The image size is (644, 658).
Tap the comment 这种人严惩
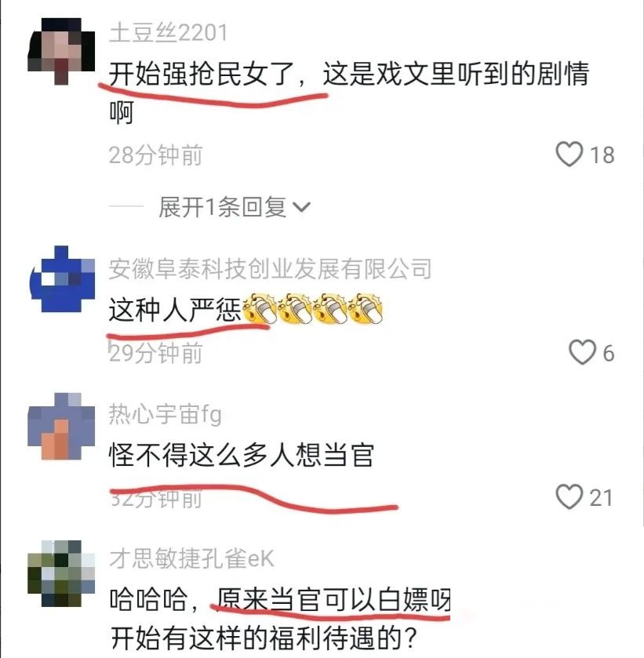(x=175, y=310)
